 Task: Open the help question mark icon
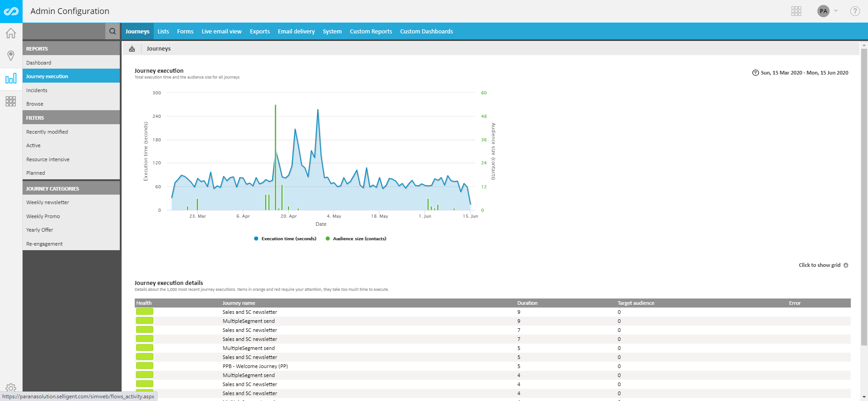pos(854,11)
